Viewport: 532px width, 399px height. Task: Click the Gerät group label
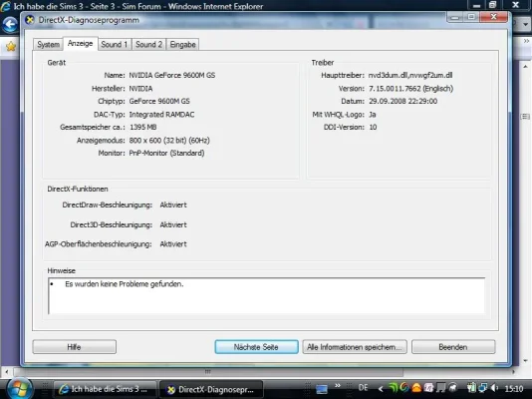point(57,63)
